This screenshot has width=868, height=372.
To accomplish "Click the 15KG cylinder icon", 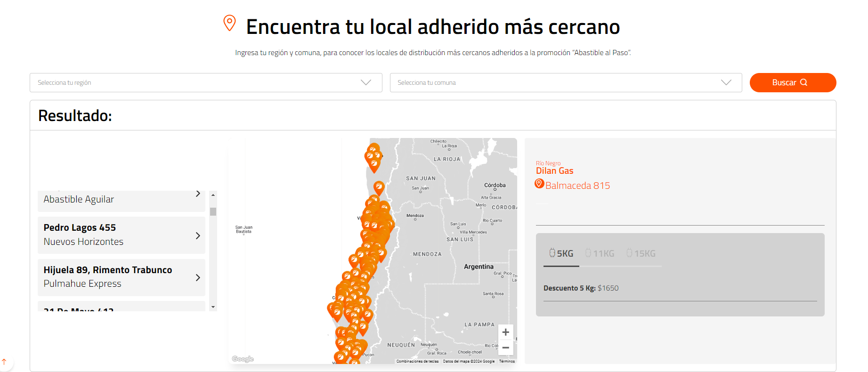I will 629,253.
